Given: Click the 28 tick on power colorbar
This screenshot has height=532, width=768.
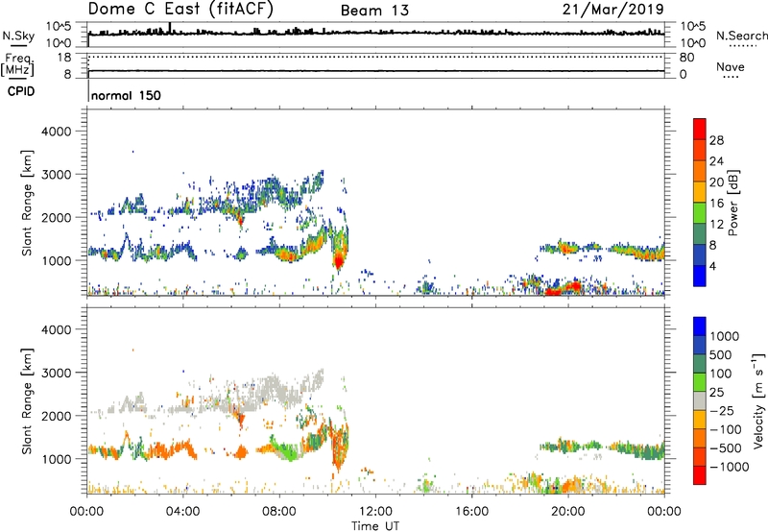Looking at the screenshot, I should pyautogui.click(x=716, y=140).
